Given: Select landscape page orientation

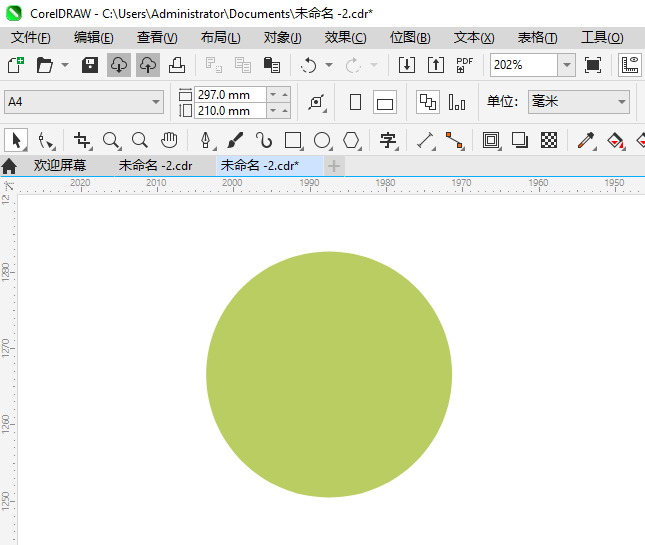Looking at the screenshot, I should coord(385,102).
